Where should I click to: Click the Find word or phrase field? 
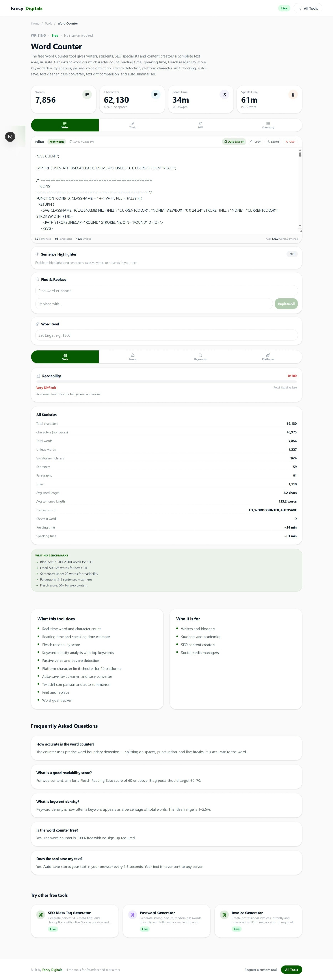pyautogui.click(x=166, y=291)
